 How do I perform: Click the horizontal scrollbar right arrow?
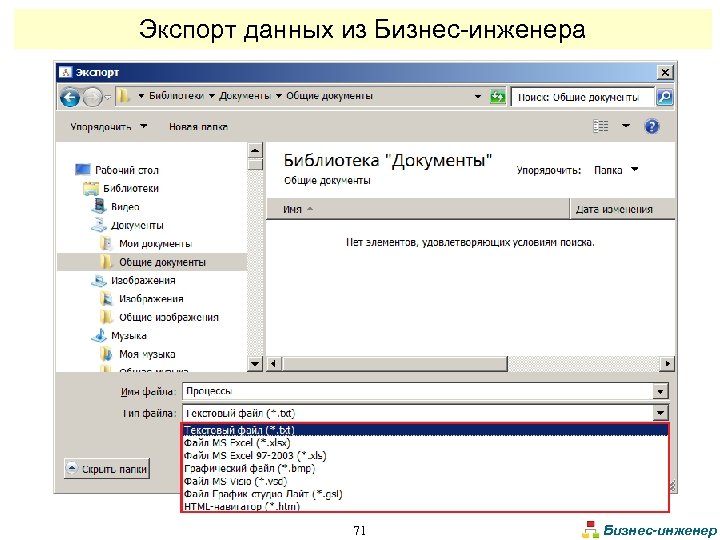667,364
